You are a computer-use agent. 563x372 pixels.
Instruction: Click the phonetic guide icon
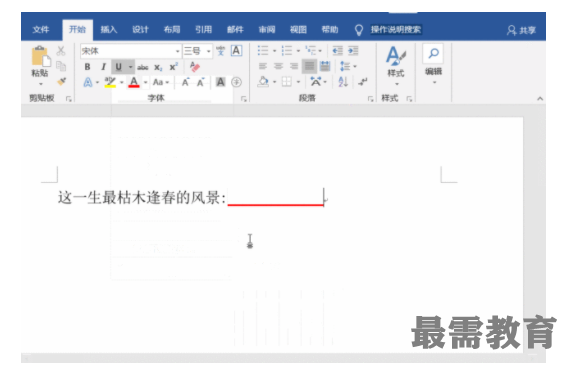pos(220,51)
